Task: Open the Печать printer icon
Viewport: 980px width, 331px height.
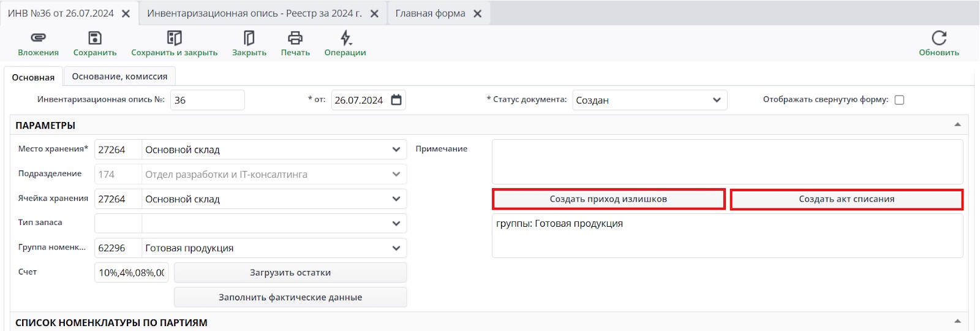Action: coord(295,38)
